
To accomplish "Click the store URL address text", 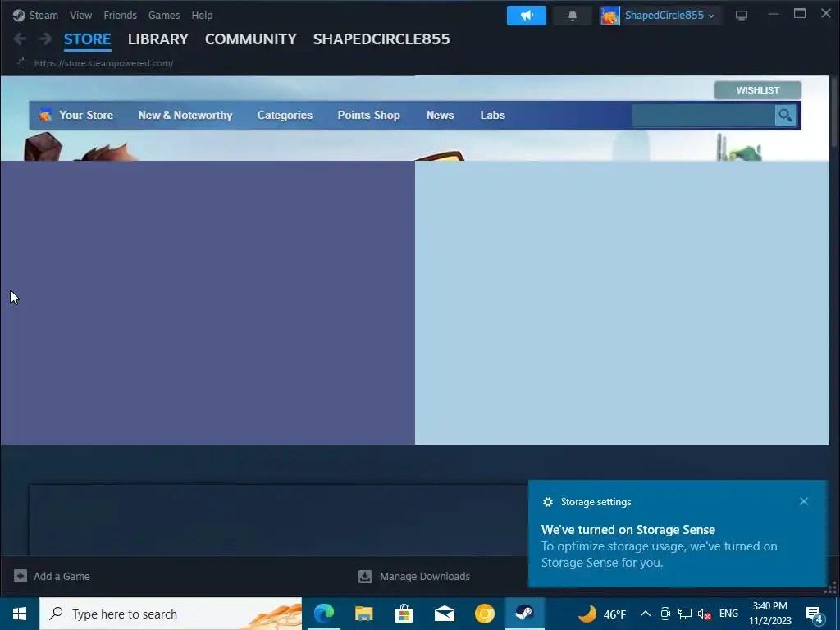I will [103, 63].
